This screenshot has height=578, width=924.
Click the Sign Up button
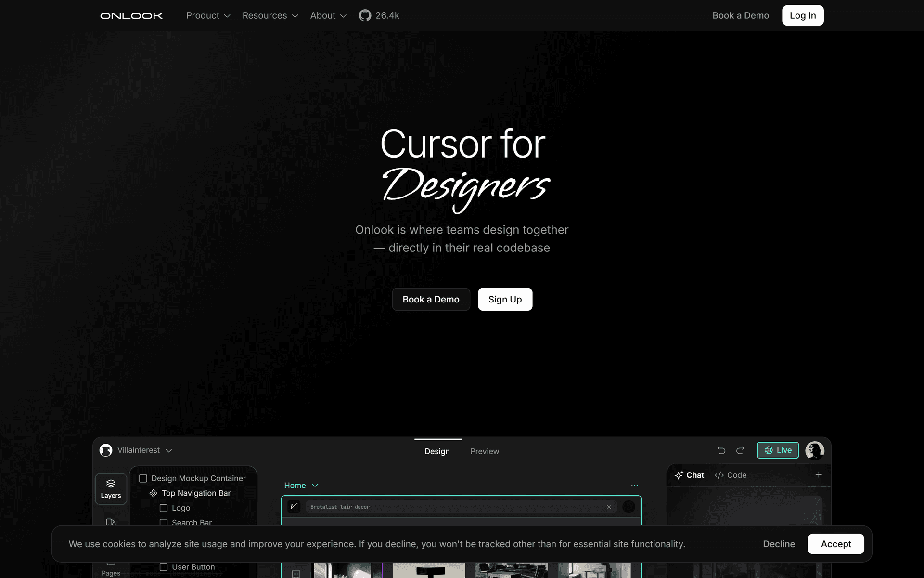click(505, 299)
